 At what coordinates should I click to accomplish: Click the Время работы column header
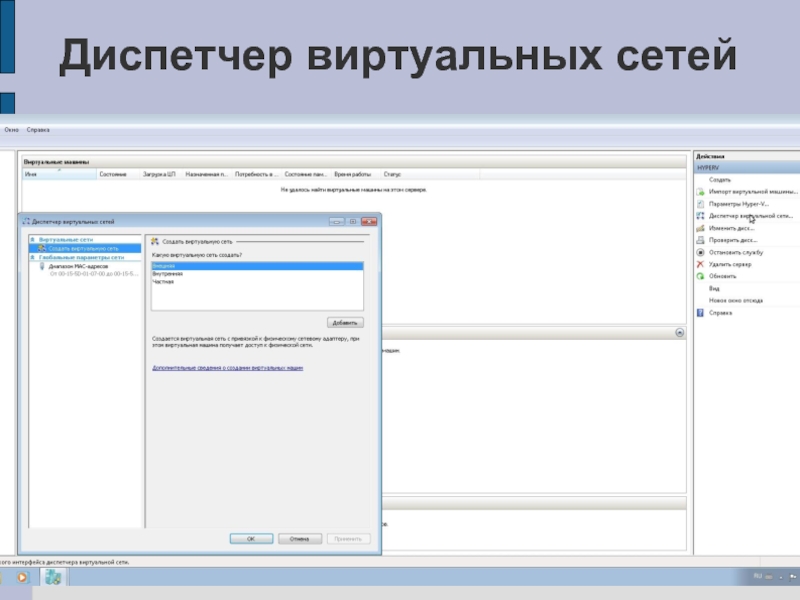pyautogui.click(x=355, y=174)
